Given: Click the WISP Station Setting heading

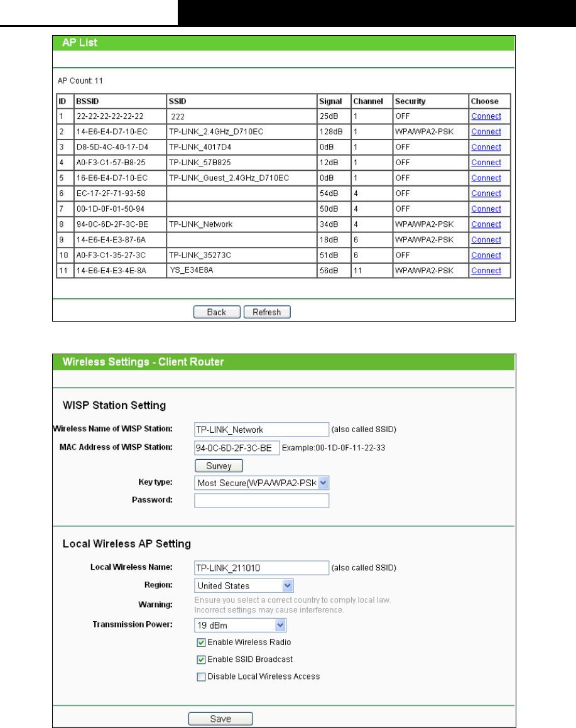Looking at the screenshot, I should [x=114, y=405].
